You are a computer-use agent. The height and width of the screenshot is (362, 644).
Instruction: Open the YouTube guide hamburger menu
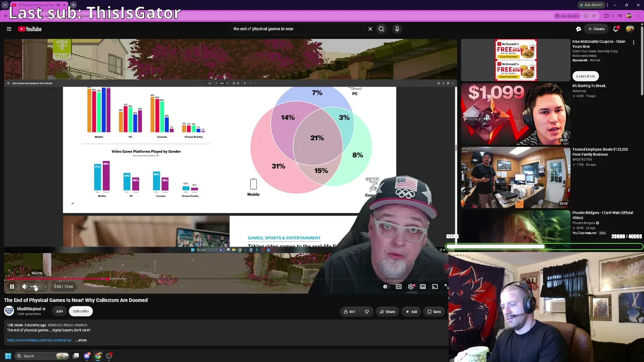[9, 29]
